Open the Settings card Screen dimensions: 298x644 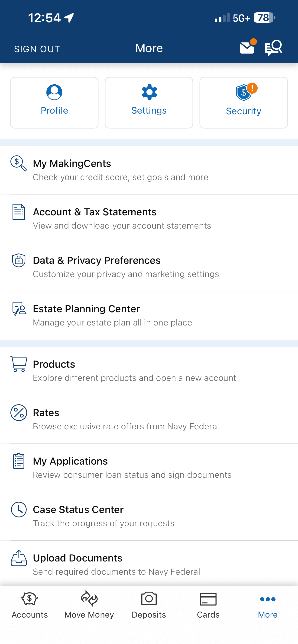pyautogui.click(x=149, y=102)
